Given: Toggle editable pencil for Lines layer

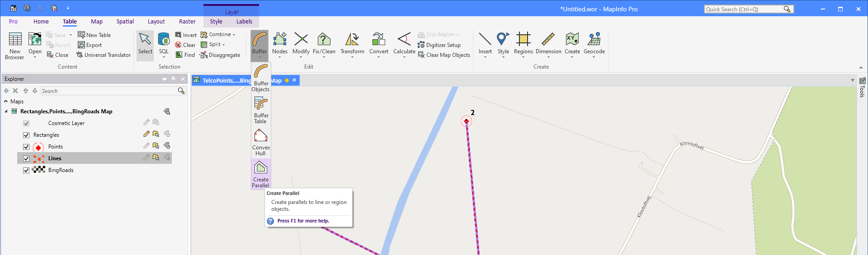Looking at the screenshot, I should 146,158.
